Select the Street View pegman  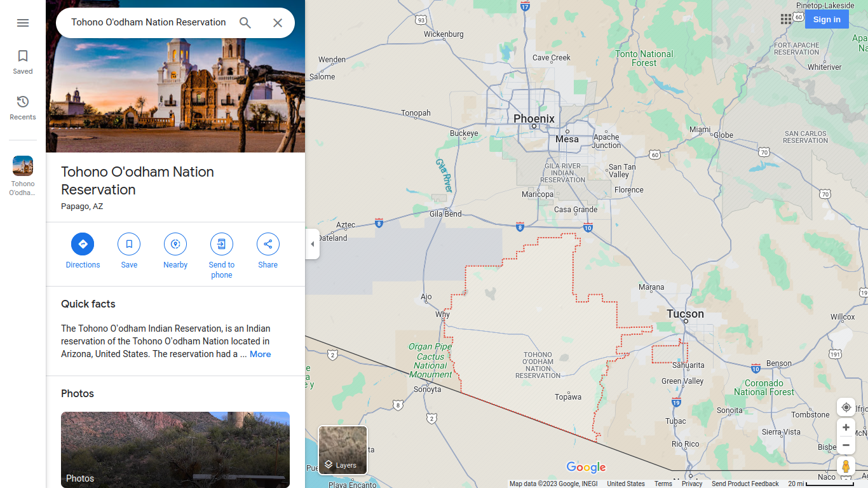tap(846, 466)
